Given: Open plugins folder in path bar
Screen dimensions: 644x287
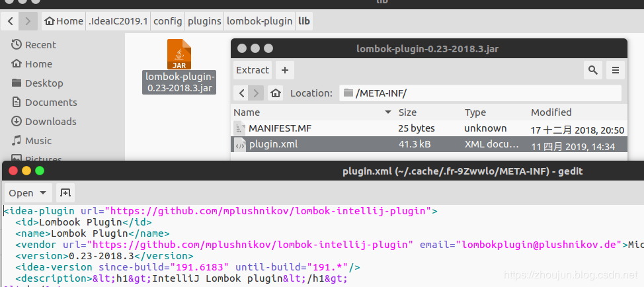Looking at the screenshot, I should tap(204, 21).
